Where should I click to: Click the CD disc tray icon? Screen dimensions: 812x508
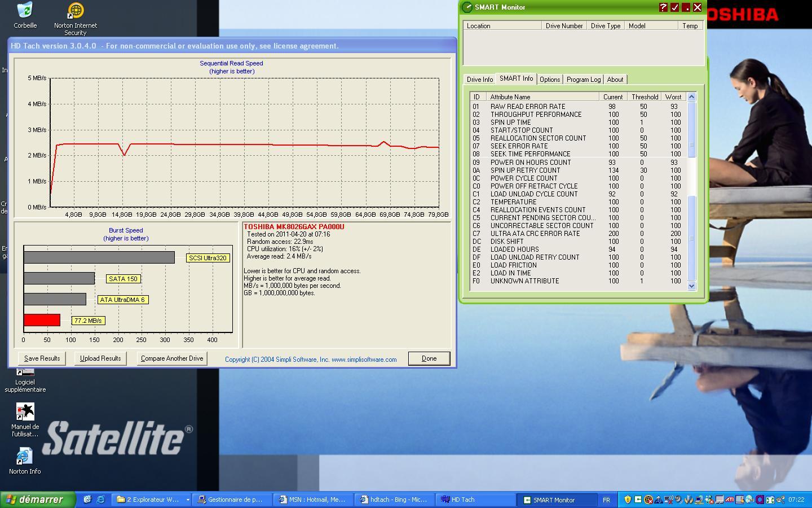pyautogui.click(x=749, y=500)
